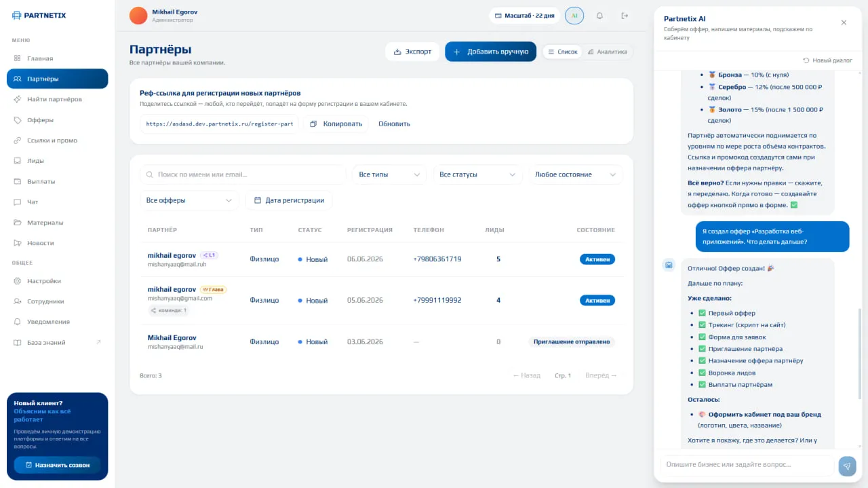The width and height of the screenshot is (868, 488).
Task: Open the Любое состояние dropdown
Action: pos(576,174)
